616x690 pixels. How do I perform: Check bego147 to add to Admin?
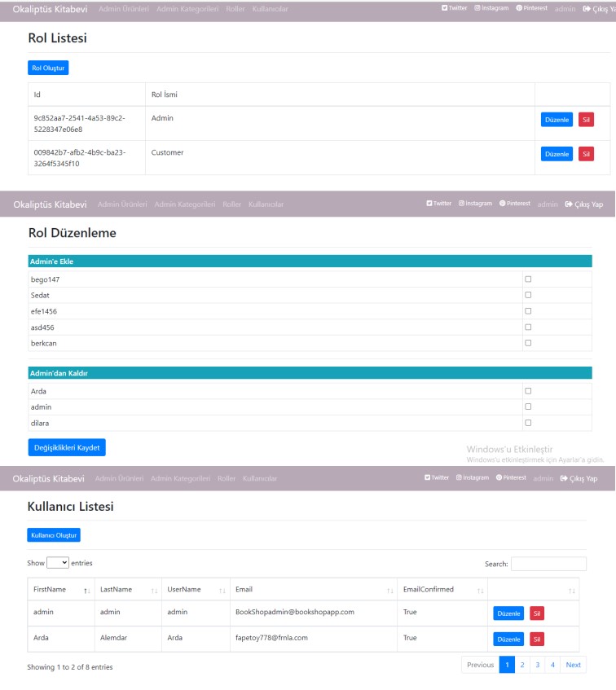pyautogui.click(x=528, y=279)
